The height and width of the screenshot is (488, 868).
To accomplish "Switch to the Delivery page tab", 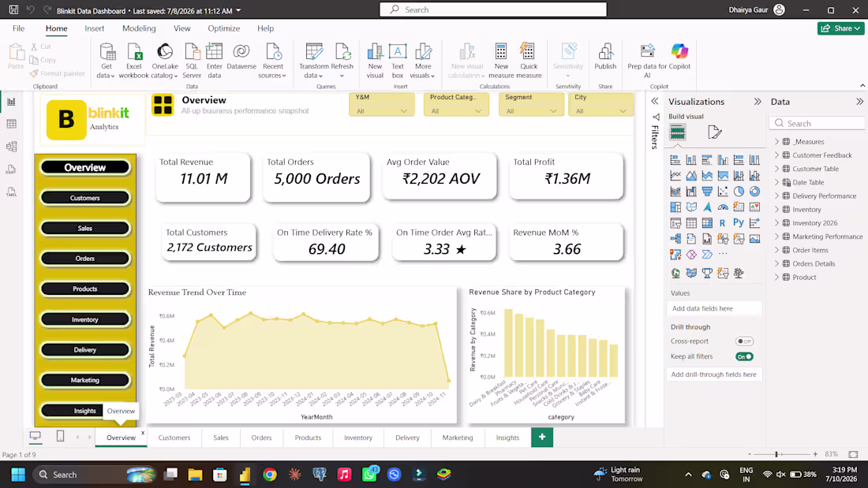I will coord(407,438).
